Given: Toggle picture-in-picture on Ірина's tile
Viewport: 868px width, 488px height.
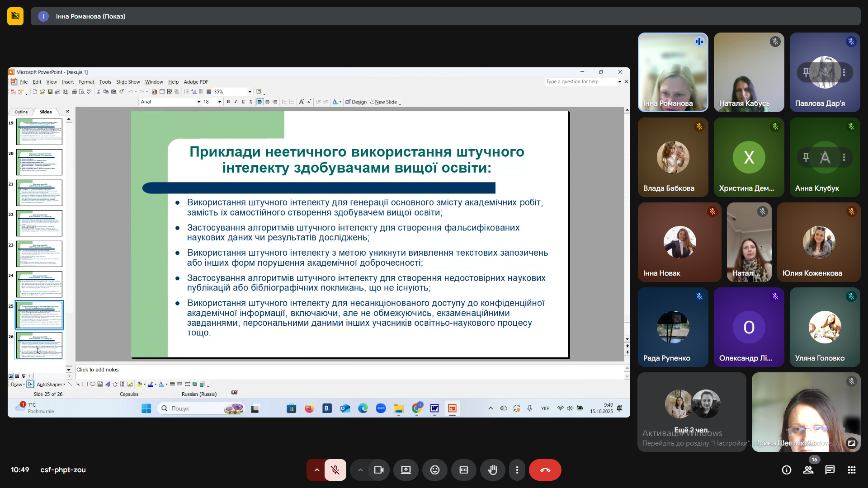Looking at the screenshot, I should pyautogui.click(x=851, y=443).
